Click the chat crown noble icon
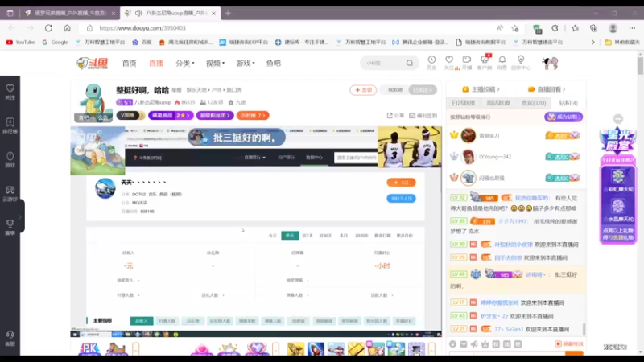 click(x=485, y=344)
